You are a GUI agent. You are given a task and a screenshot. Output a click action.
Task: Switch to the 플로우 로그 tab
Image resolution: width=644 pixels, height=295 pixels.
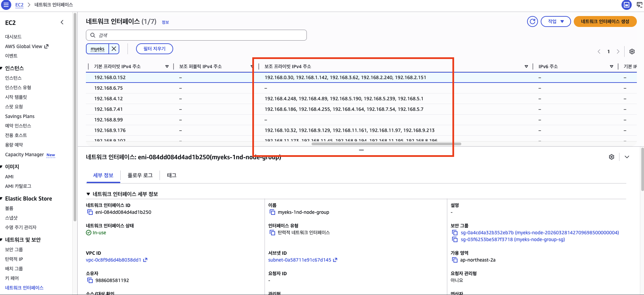[140, 175]
